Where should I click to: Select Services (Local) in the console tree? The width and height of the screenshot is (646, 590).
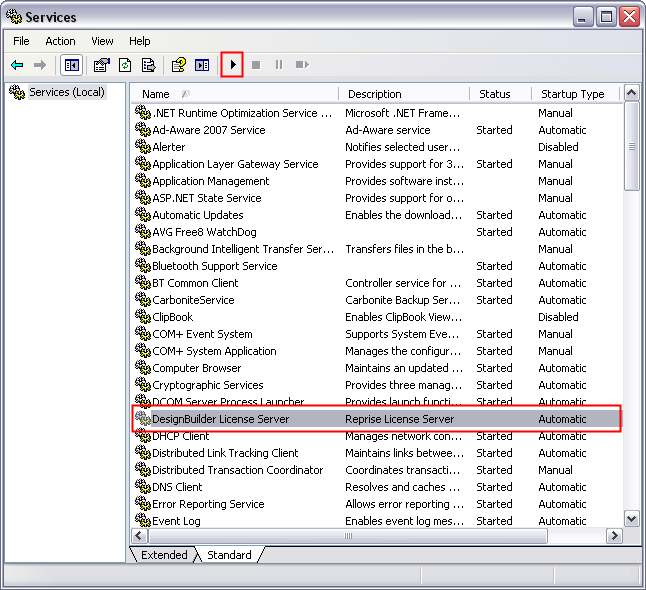[x=66, y=92]
